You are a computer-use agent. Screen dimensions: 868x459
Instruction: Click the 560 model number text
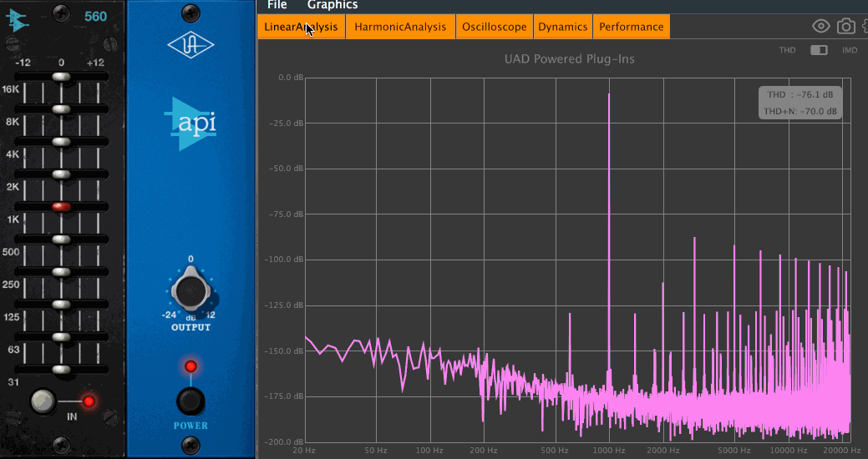tap(96, 17)
